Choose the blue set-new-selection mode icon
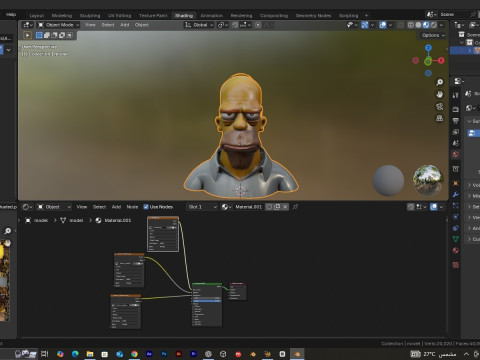 pos(39,35)
